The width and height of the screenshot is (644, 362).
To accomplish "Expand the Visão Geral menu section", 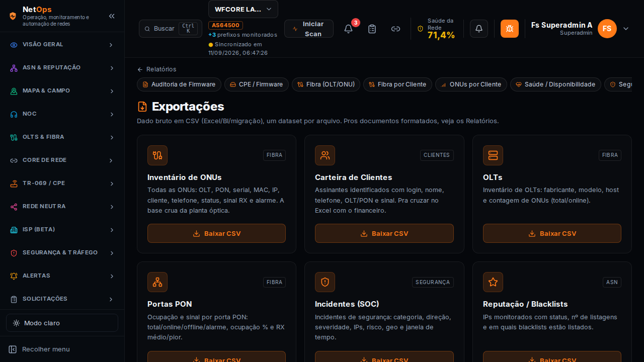I will tap(111, 45).
